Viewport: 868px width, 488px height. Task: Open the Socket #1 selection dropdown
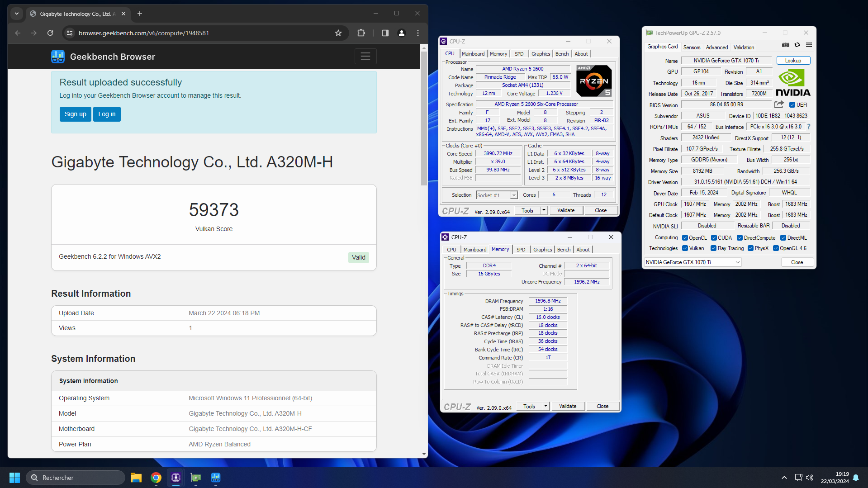pyautogui.click(x=497, y=195)
